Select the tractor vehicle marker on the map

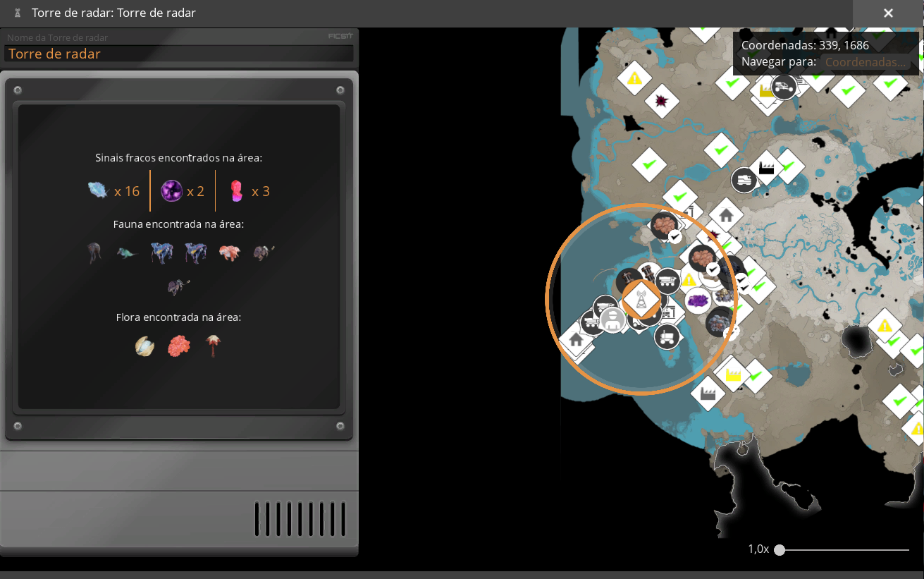(666, 336)
